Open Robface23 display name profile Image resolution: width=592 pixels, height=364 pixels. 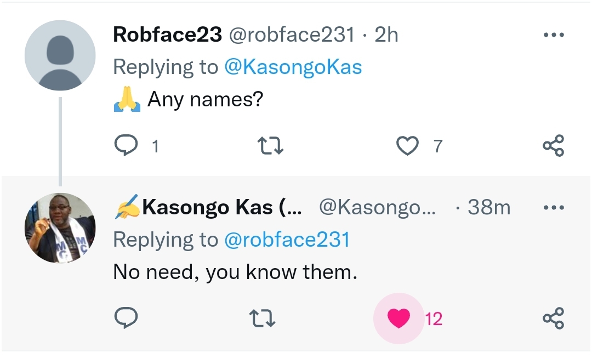[x=167, y=35]
